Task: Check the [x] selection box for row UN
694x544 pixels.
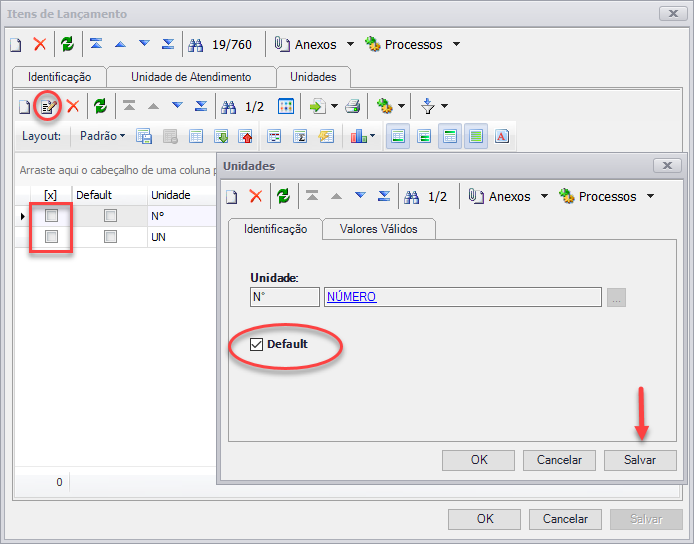Action: (x=51, y=236)
